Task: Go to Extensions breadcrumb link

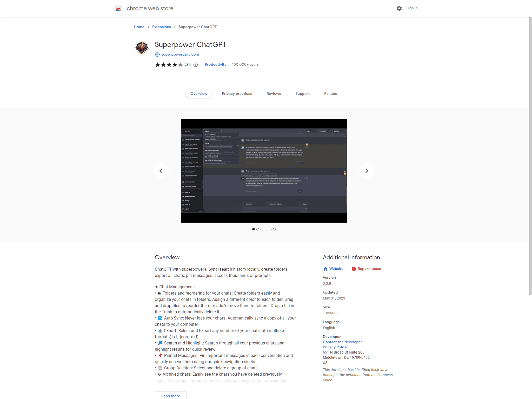Action: (162, 27)
